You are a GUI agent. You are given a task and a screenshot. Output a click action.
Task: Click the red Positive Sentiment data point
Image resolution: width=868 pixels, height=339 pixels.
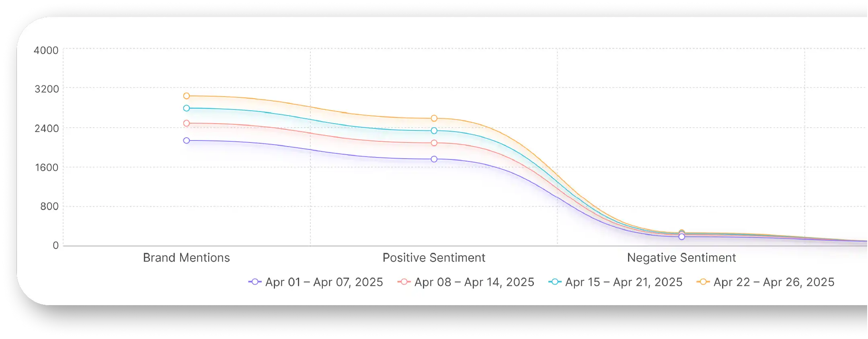(x=434, y=143)
